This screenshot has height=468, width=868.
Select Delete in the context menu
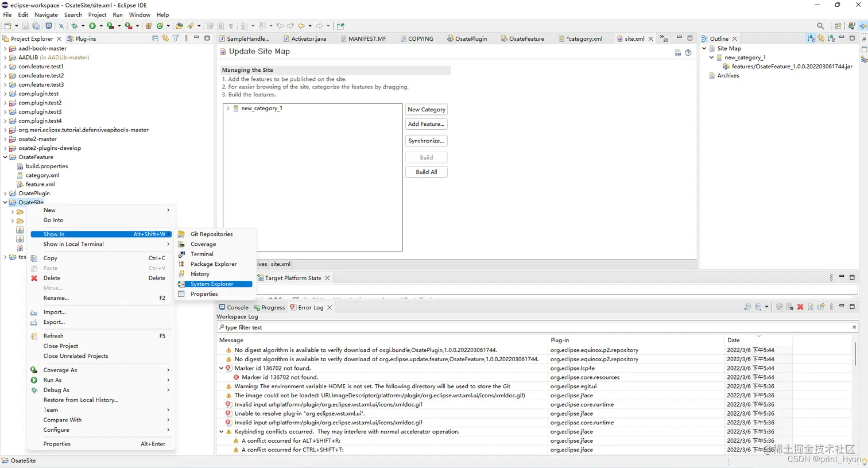tap(101, 278)
